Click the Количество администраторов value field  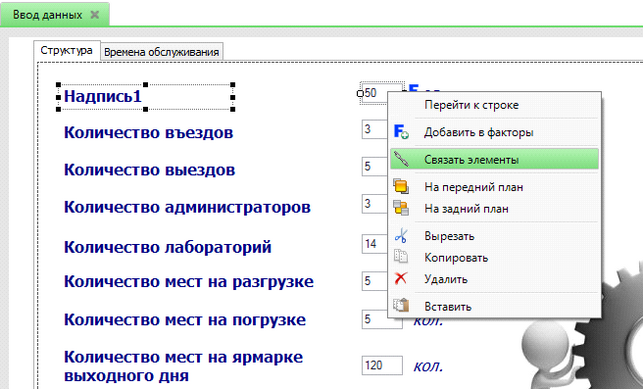[374, 204]
